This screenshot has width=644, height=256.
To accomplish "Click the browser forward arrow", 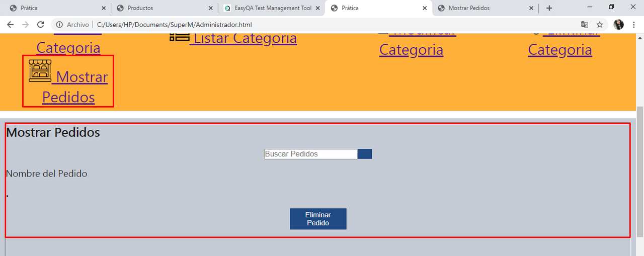I will [26, 25].
